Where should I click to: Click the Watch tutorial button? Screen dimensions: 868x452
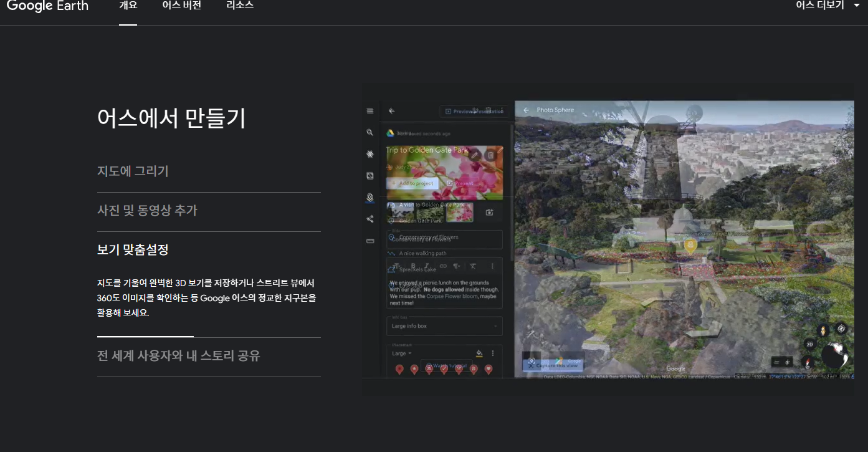pos(446,366)
